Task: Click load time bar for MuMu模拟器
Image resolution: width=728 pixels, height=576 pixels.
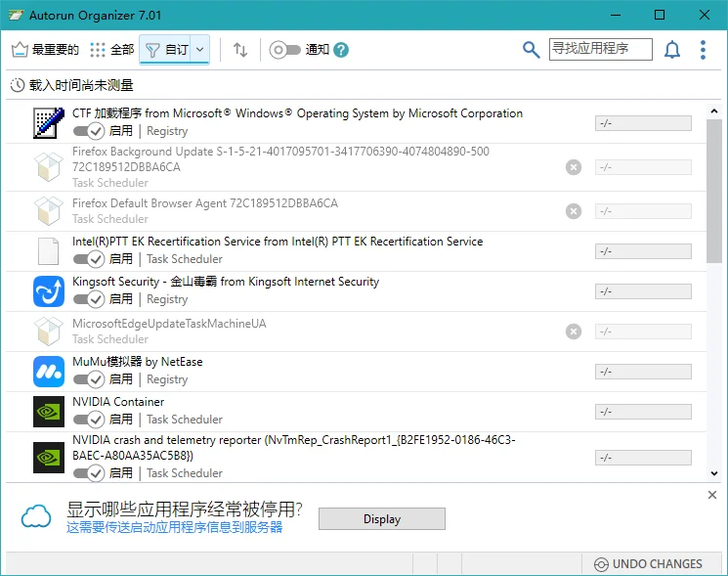Action: [x=643, y=372]
